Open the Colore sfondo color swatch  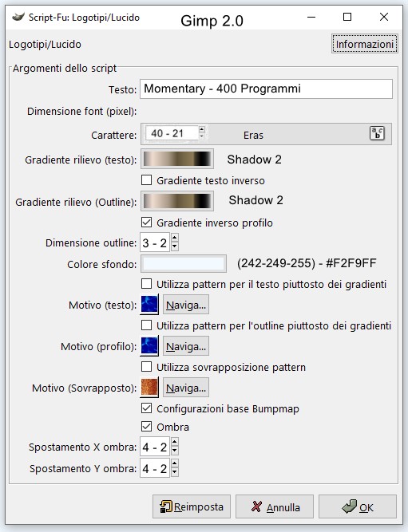pyautogui.click(x=184, y=264)
